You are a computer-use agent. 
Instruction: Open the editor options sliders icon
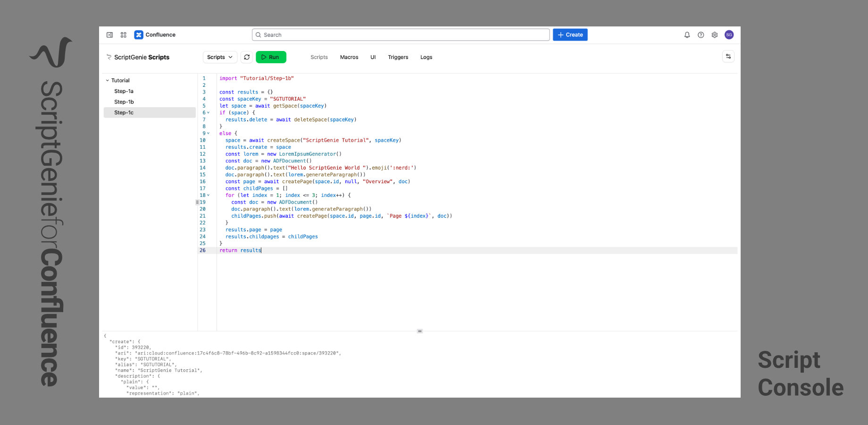point(728,57)
